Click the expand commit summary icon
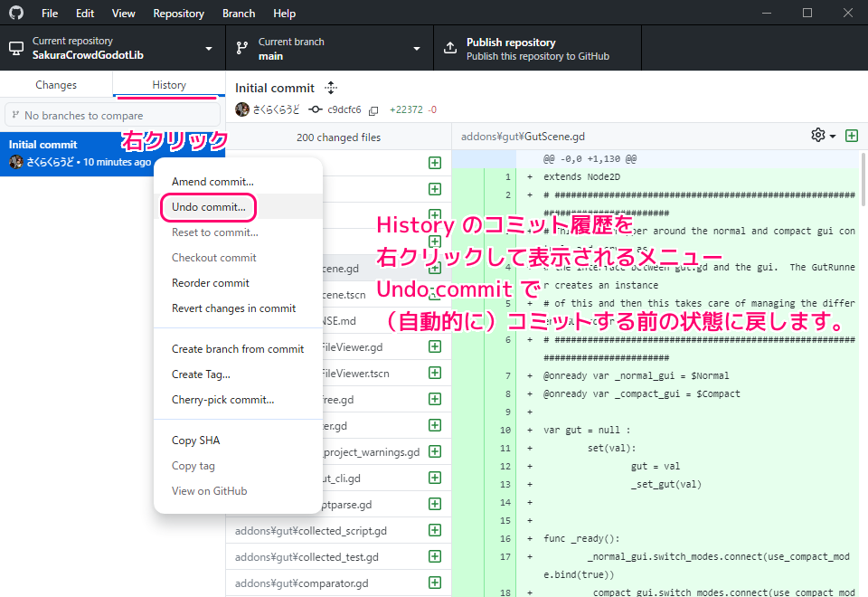This screenshot has height=597, width=868. 331,88
